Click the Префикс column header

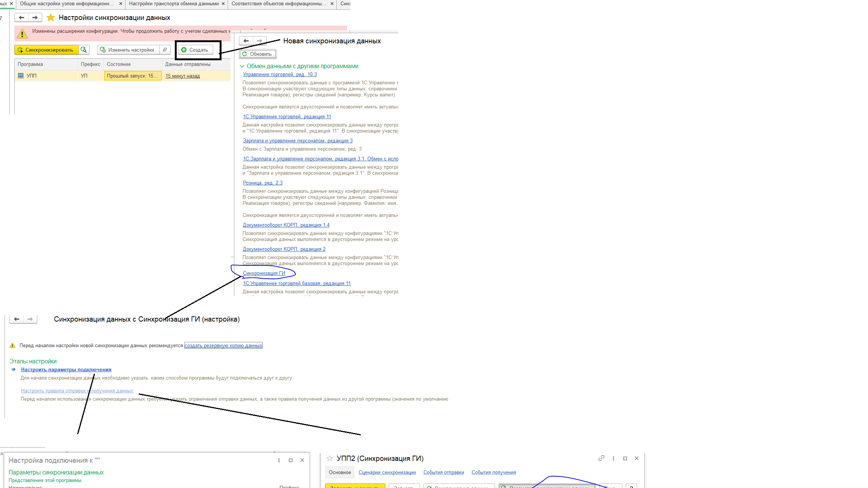point(91,64)
